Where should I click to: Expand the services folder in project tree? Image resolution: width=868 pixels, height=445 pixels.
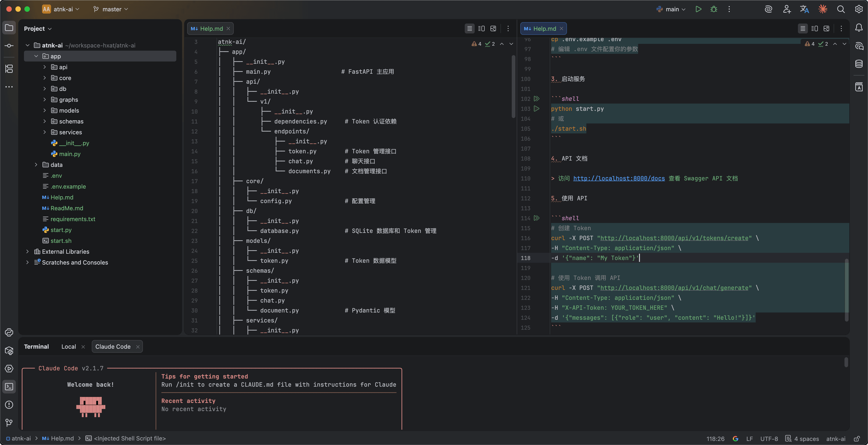coord(45,132)
